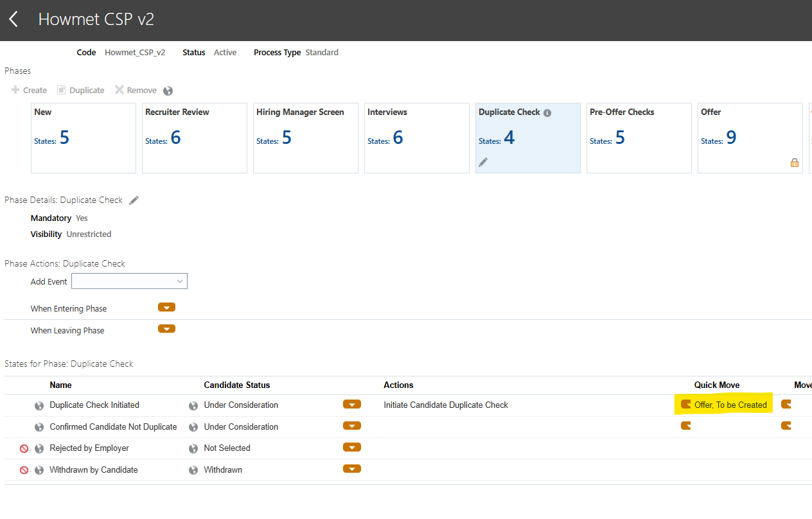This screenshot has width=812, height=519.
Task: Click the Rejected by Employer state name
Action: click(x=89, y=448)
